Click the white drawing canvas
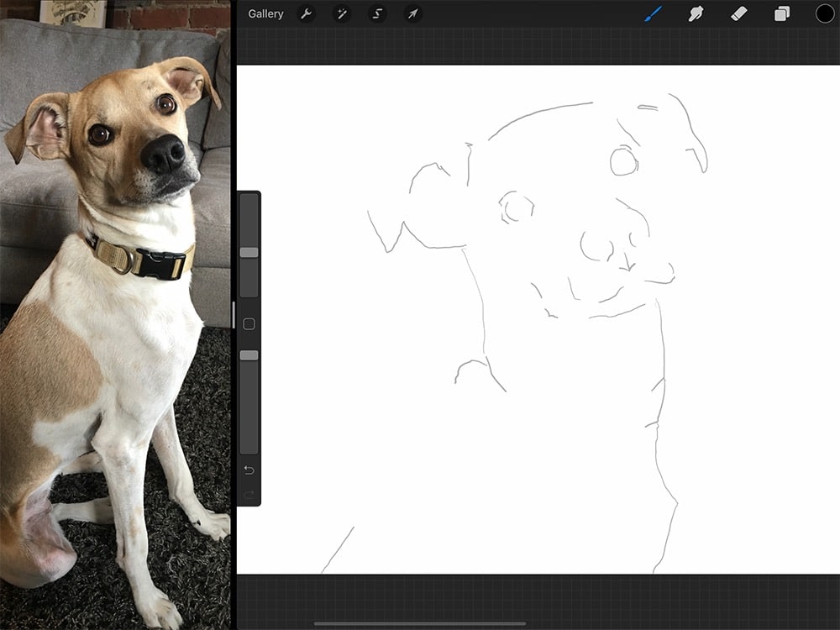Viewport: 840px width, 630px height. [538, 319]
